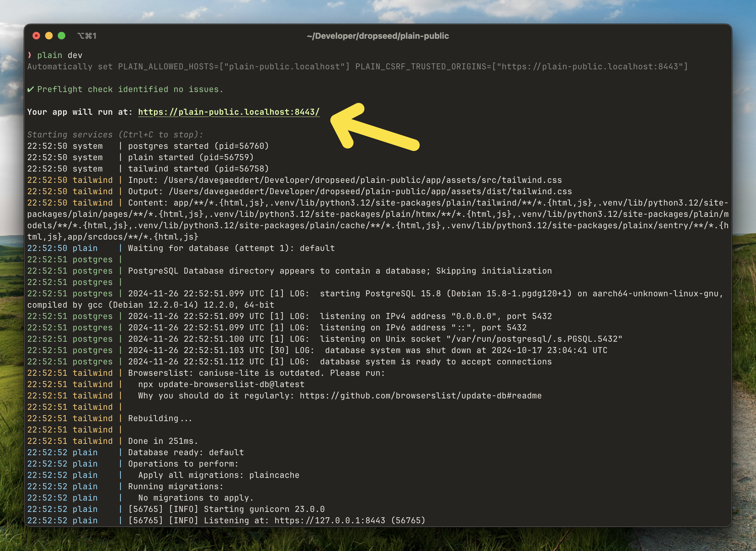Click the 'Done in 251ms.' tailwind line
Viewport: 756px width, 551px height.
click(163, 441)
